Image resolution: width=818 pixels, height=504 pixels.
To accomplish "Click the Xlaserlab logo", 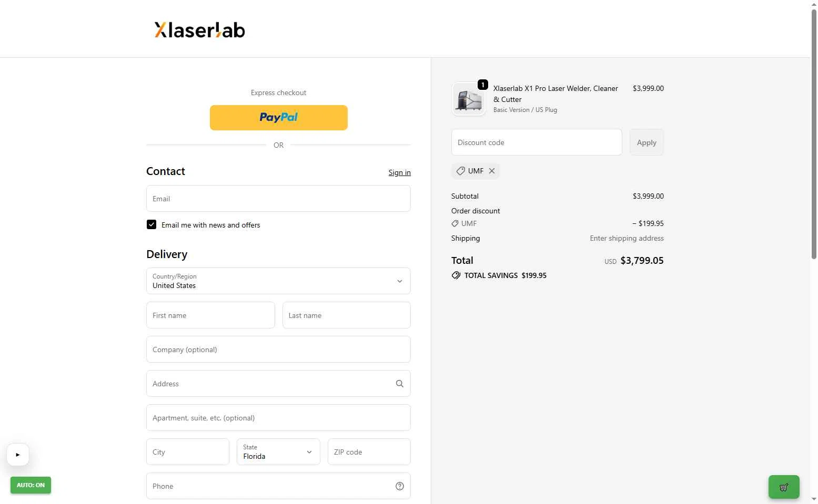I will click(200, 30).
